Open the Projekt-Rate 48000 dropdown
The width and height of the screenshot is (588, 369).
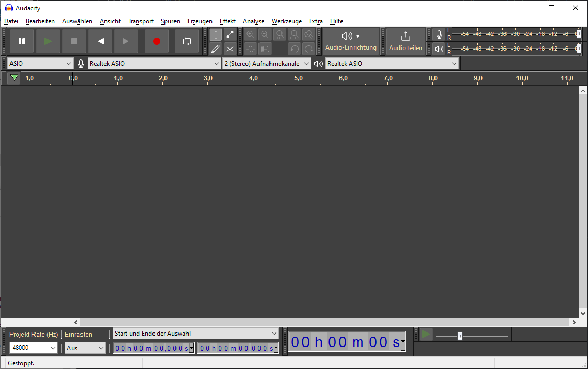pyautogui.click(x=34, y=348)
